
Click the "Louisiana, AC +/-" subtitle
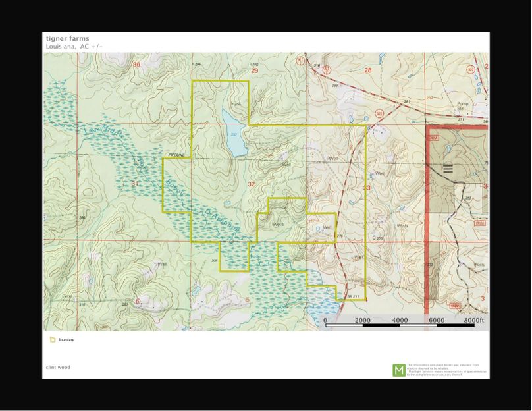[74, 47]
